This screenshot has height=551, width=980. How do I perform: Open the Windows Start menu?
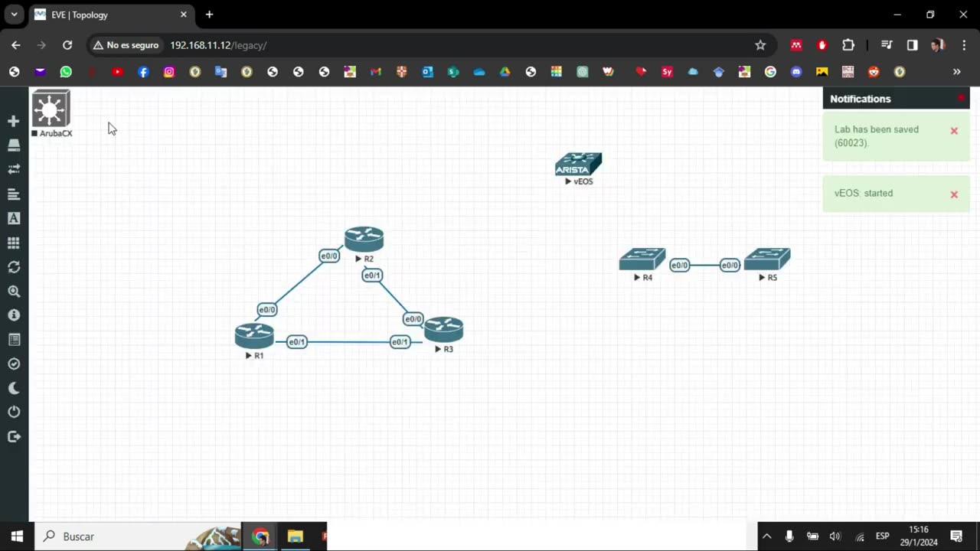pos(17,536)
